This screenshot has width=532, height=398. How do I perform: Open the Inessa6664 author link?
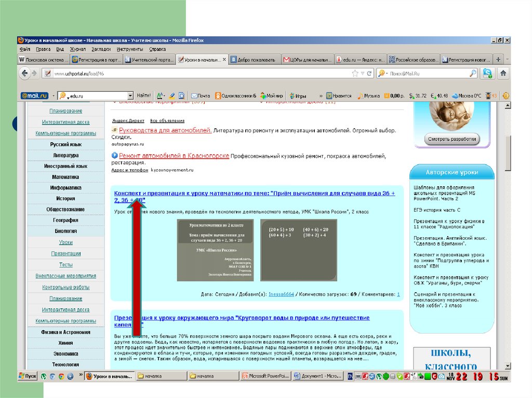(x=281, y=294)
